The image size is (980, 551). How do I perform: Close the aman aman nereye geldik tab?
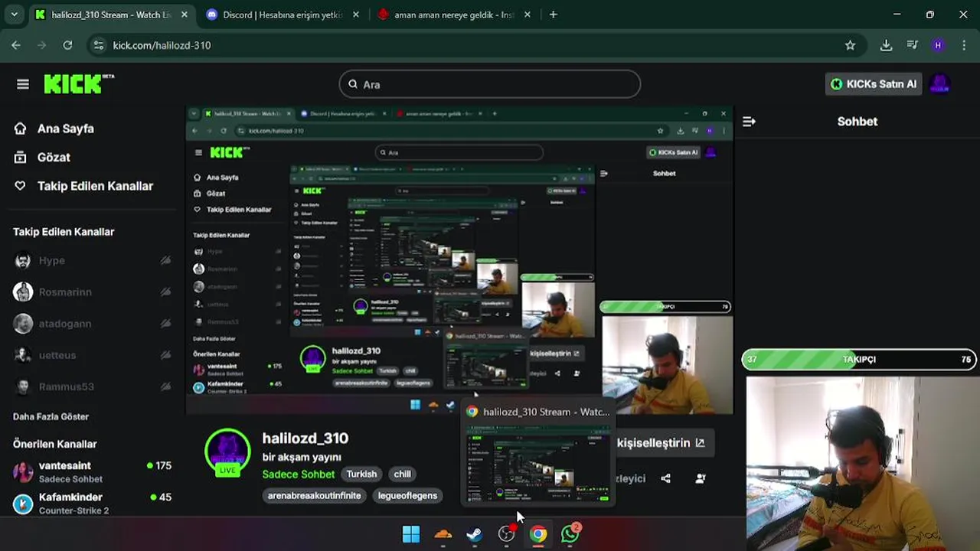click(x=527, y=15)
